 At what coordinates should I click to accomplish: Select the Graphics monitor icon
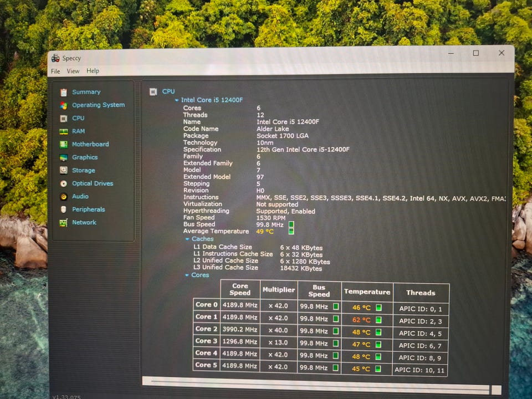pyautogui.click(x=64, y=157)
